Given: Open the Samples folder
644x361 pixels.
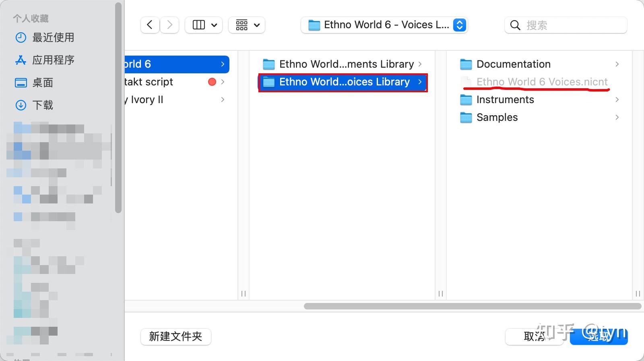Looking at the screenshot, I should 539,117.
